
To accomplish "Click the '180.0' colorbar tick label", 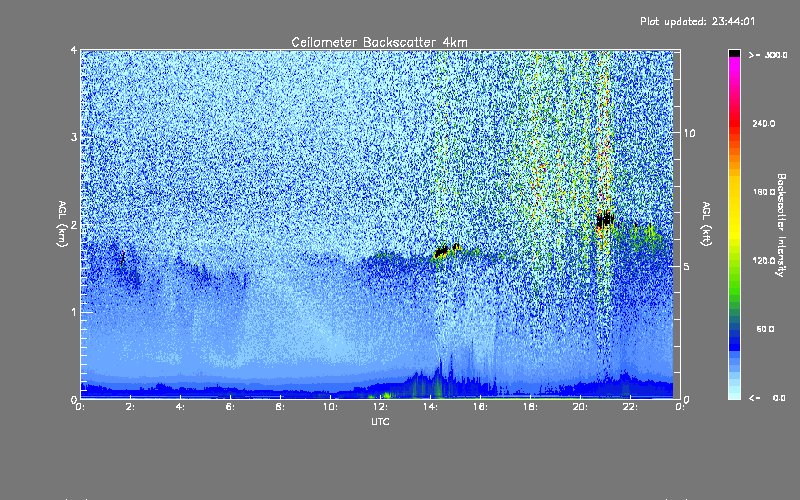I will pyautogui.click(x=764, y=192).
